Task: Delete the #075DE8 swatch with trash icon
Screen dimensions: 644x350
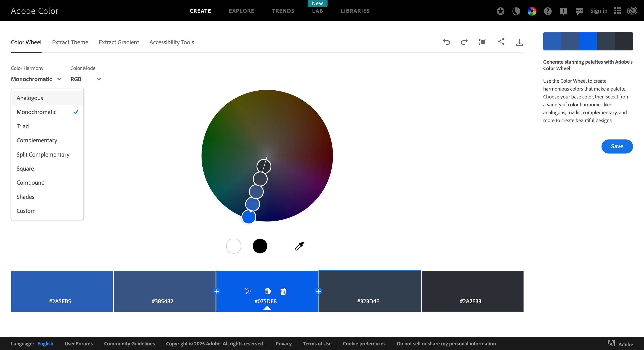Action: click(x=283, y=291)
